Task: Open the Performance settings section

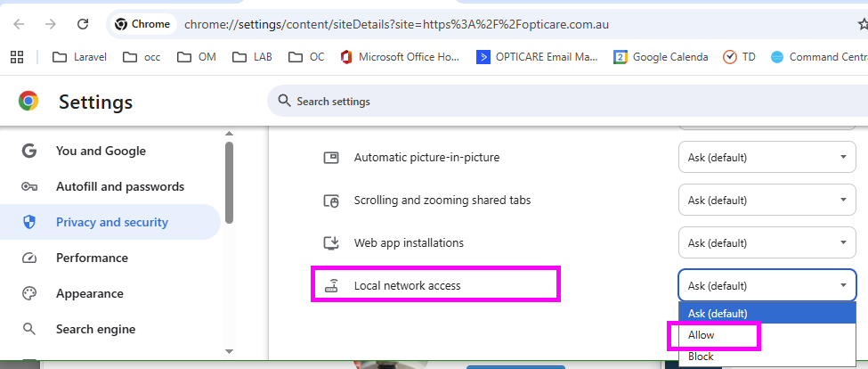Action: (x=92, y=258)
